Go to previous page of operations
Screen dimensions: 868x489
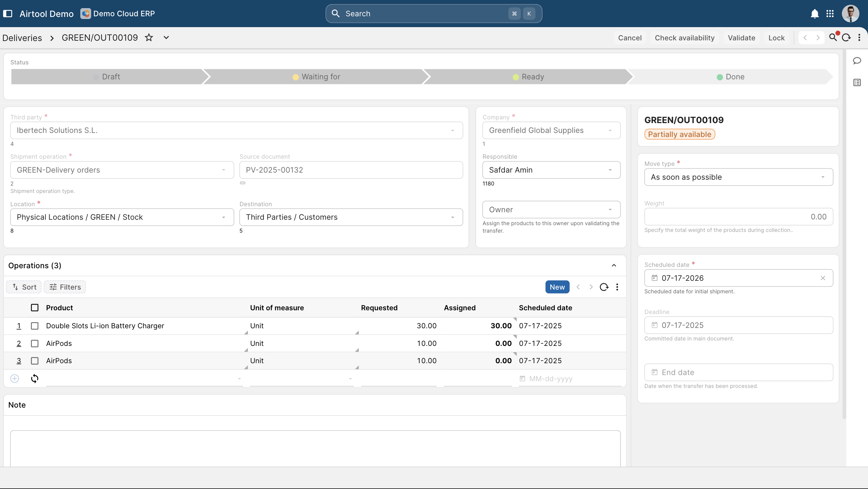pos(578,287)
